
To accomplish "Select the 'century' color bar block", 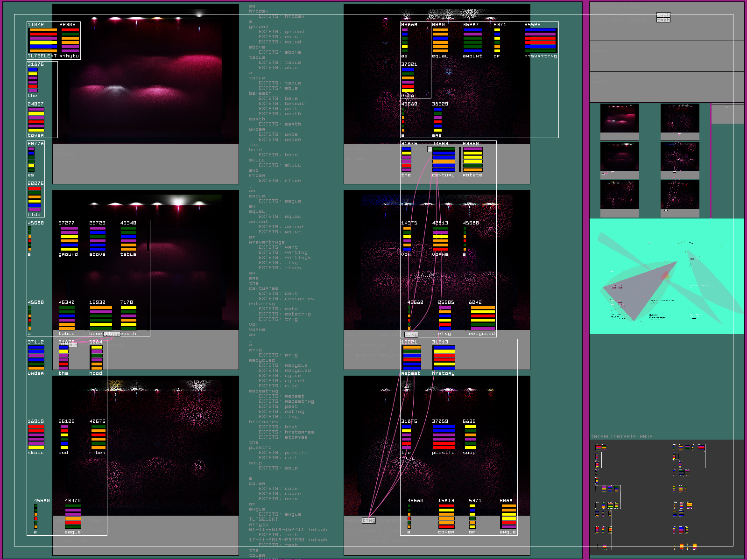I will pyautogui.click(x=443, y=160).
